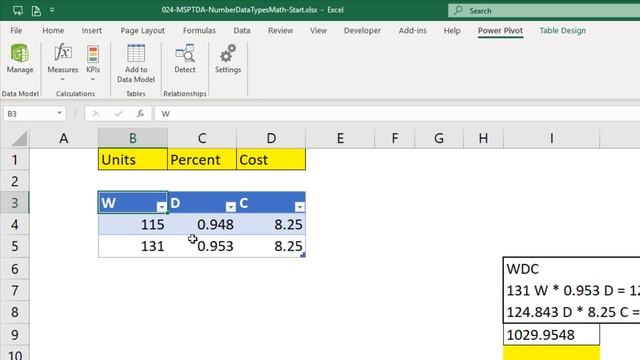640x360 pixels.
Task: Click the formula bar Cancel X
Action: (96, 114)
